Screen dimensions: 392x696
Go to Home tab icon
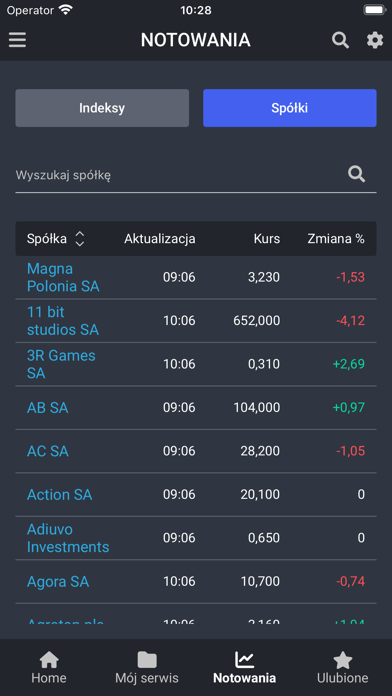(49, 660)
